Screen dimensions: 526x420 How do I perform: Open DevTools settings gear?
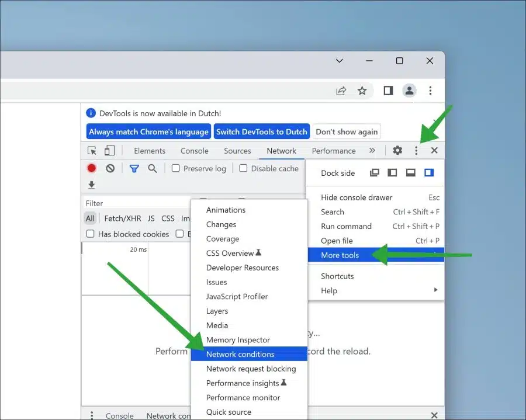coord(397,151)
